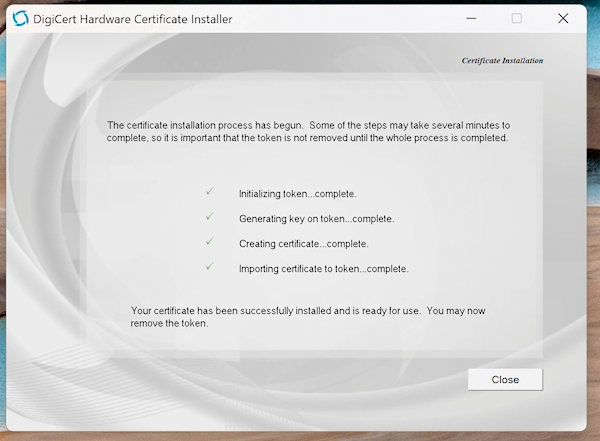This screenshot has height=441, width=600.
Task: Select the 'Initializing token...complete.' status line
Action: coord(297,194)
